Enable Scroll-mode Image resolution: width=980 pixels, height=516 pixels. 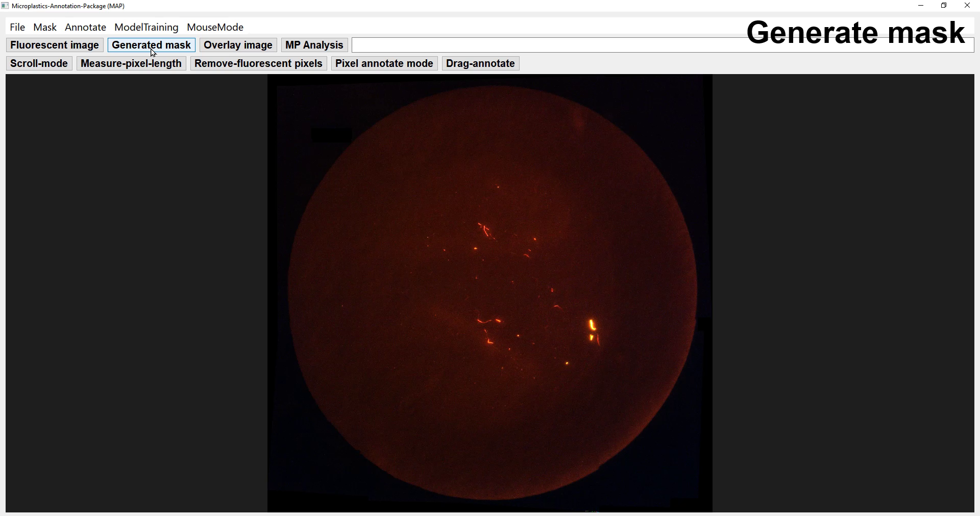[x=38, y=63]
